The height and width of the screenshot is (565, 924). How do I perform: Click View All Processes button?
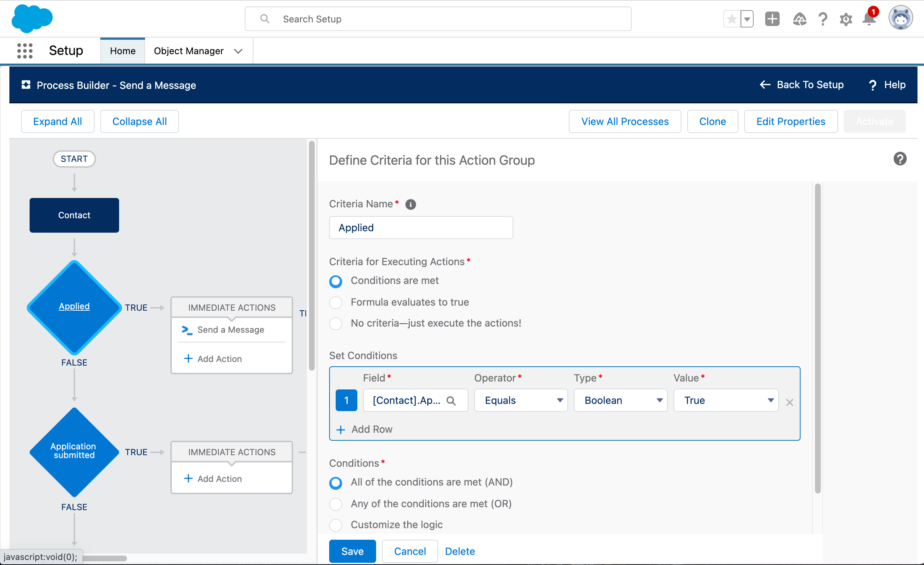(625, 121)
